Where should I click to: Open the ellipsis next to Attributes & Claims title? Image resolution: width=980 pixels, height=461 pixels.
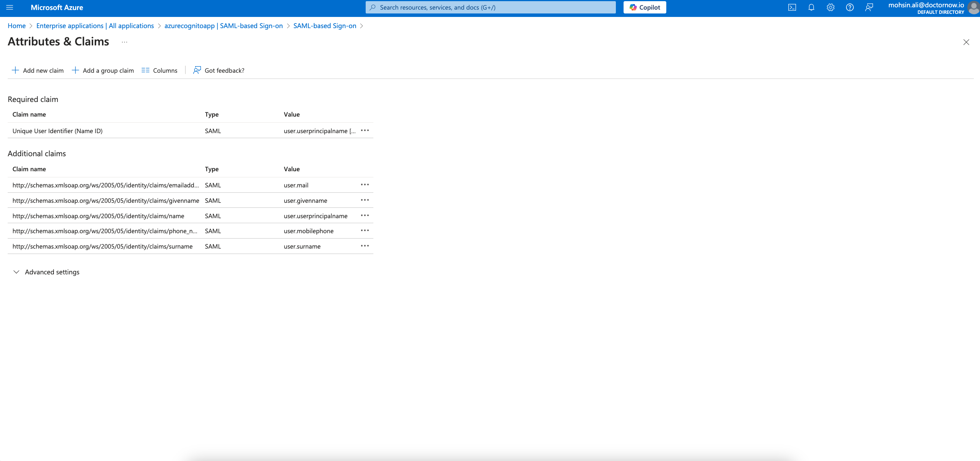point(124,42)
